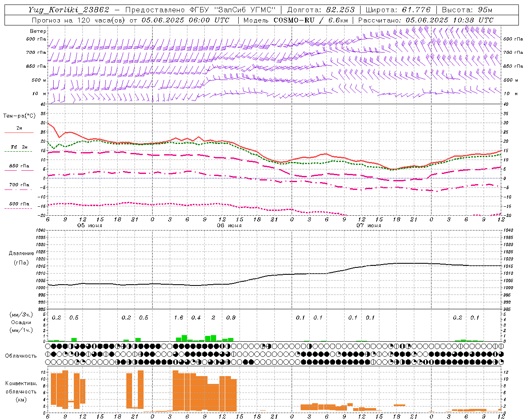Click the '(мм/3ч.)' unit label
The image size is (525, 420).
tap(21, 315)
